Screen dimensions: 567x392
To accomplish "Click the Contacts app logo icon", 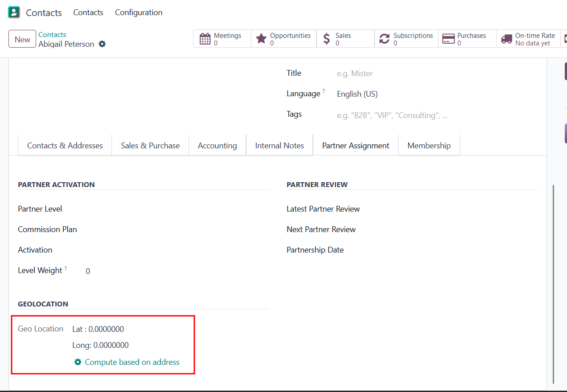I will pyautogui.click(x=14, y=12).
